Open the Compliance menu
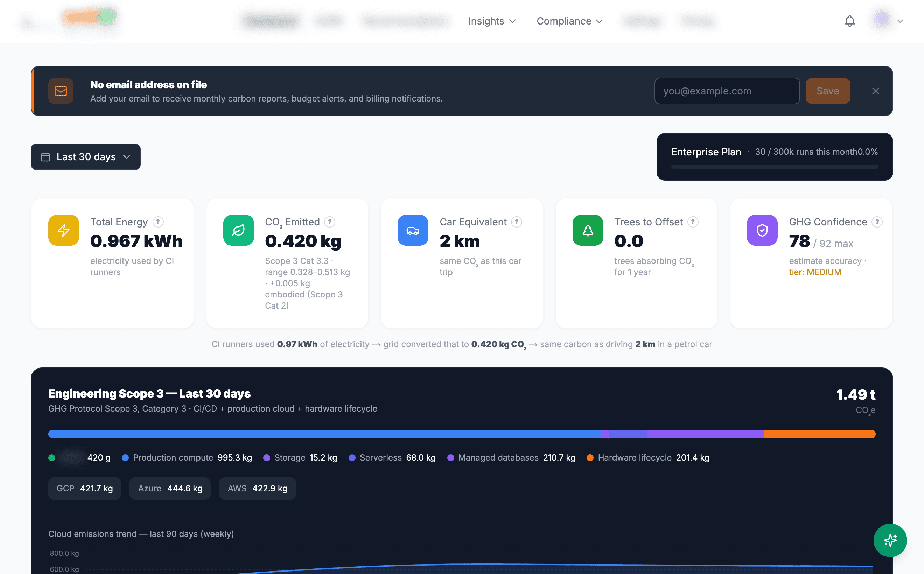The height and width of the screenshot is (574, 924). (569, 21)
